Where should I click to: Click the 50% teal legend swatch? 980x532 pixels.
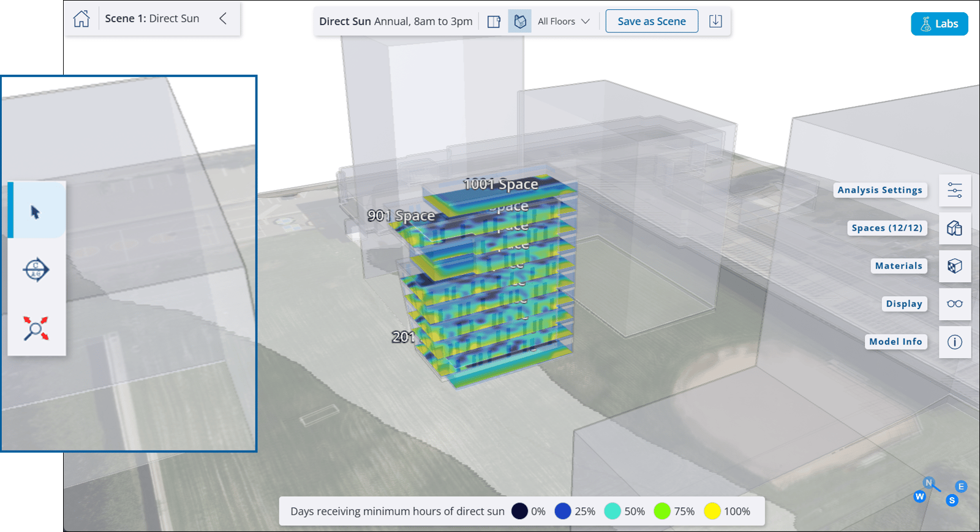[x=612, y=511]
